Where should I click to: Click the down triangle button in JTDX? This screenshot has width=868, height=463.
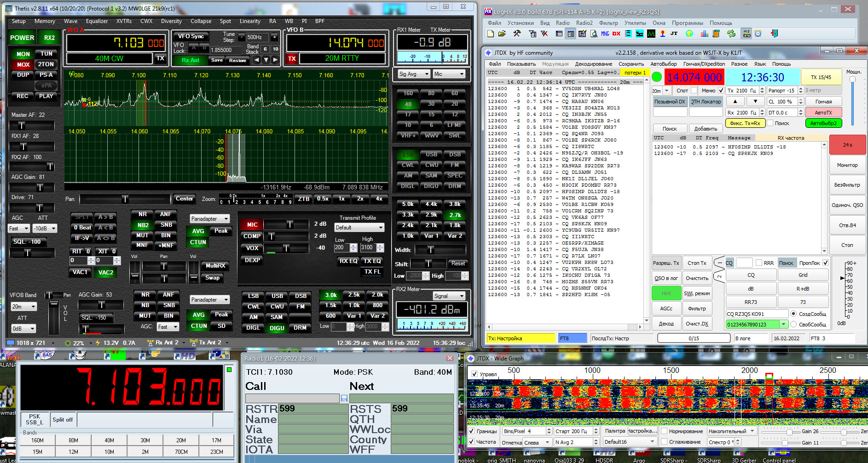(755, 101)
